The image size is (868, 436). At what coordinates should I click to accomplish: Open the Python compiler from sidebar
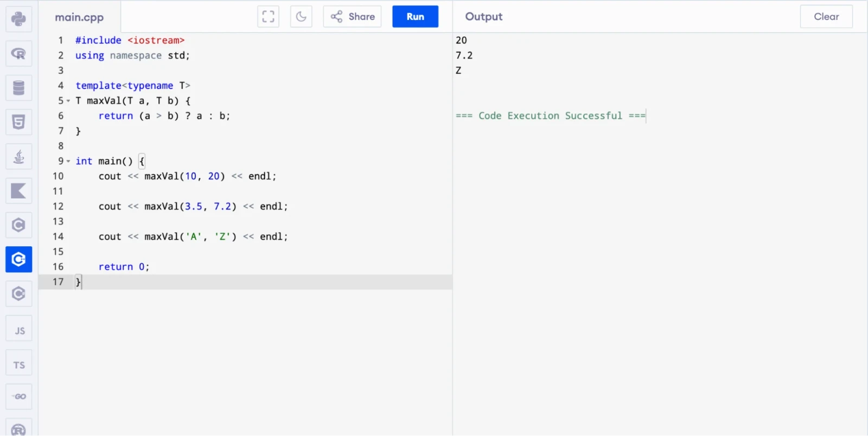[18, 19]
